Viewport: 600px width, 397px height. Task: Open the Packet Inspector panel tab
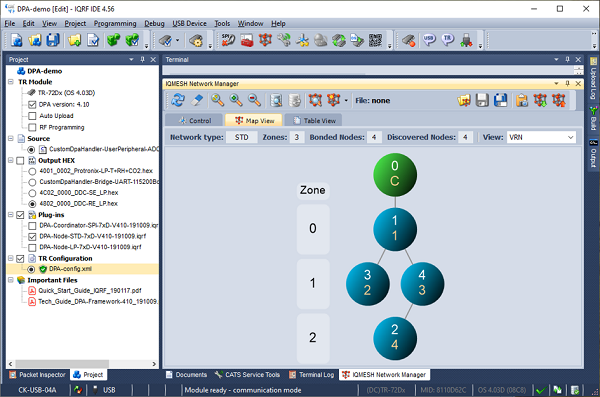[38, 375]
